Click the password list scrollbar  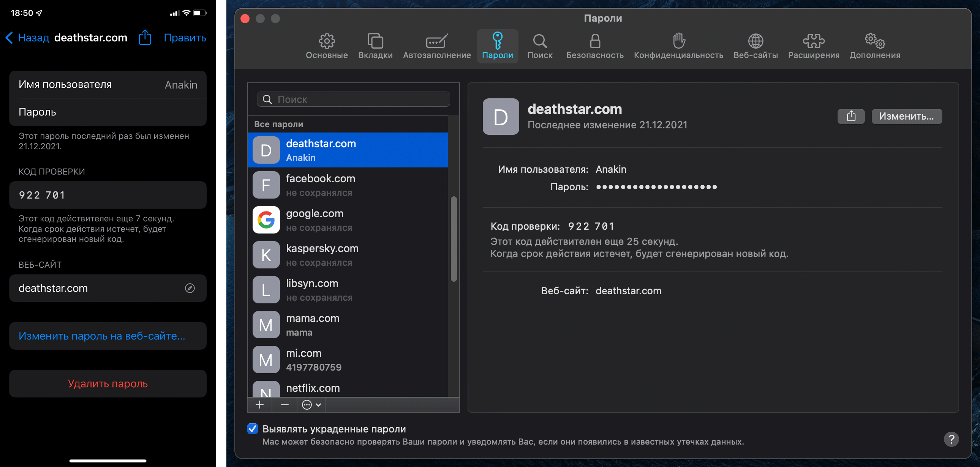tap(454, 239)
